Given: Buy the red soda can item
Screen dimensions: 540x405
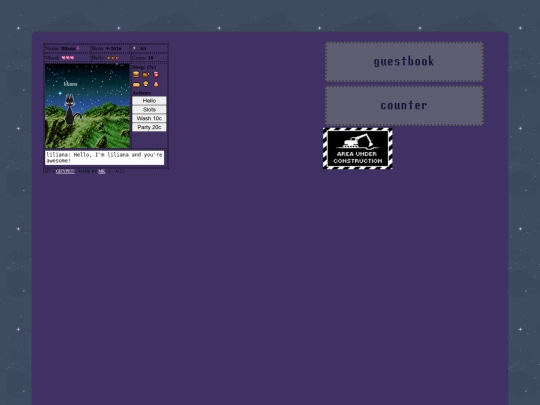Looking at the screenshot, I should click(156, 74).
